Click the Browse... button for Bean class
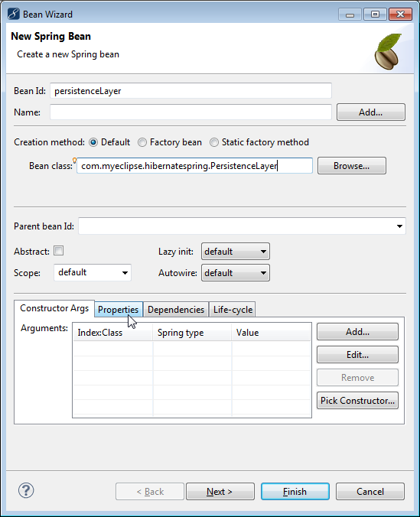Screen dimensions: 420x517 [x=351, y=166]
